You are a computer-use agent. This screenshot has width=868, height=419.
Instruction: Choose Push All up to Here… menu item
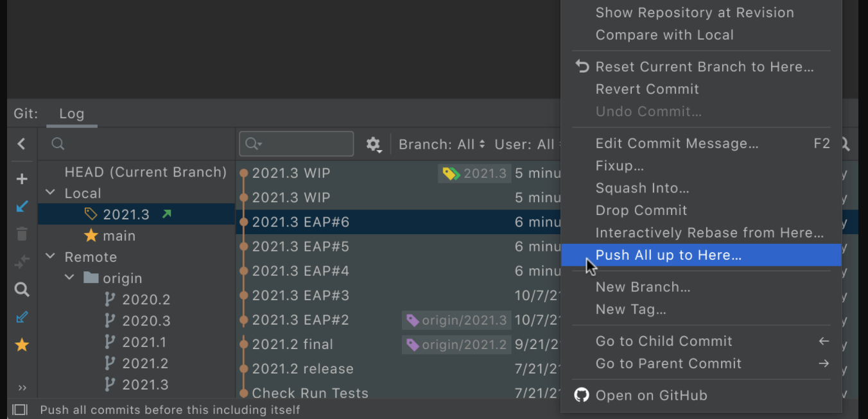pos(668,255)
